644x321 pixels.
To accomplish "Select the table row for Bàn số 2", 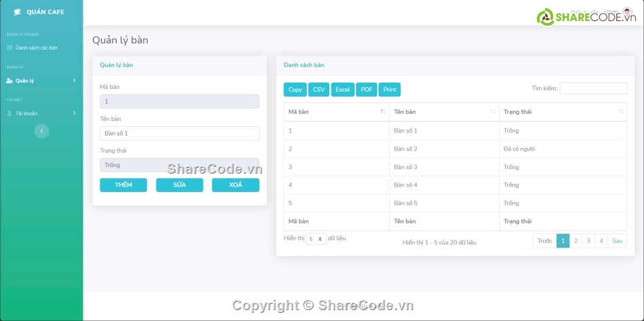I will pos(455,149).
